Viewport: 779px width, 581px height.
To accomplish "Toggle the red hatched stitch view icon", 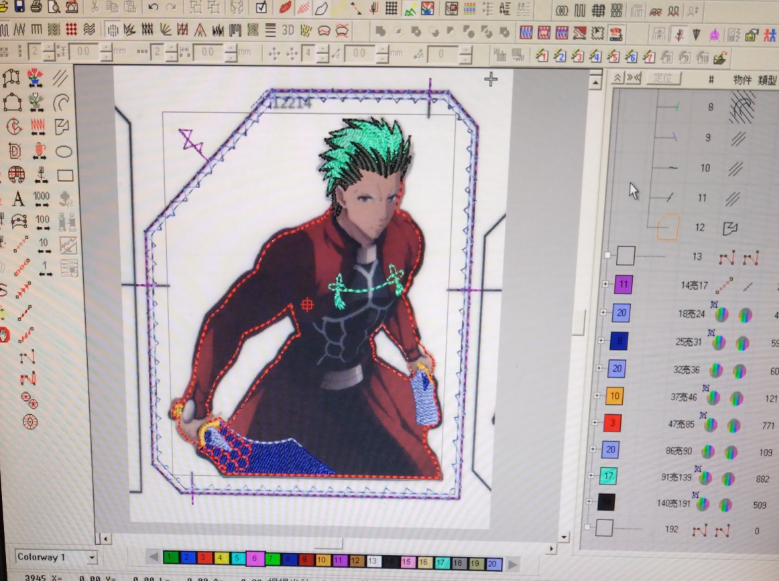I will (303, 8).
